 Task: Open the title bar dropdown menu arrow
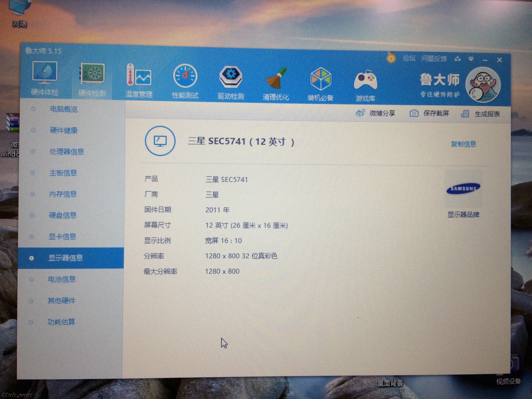pos(471,59)
